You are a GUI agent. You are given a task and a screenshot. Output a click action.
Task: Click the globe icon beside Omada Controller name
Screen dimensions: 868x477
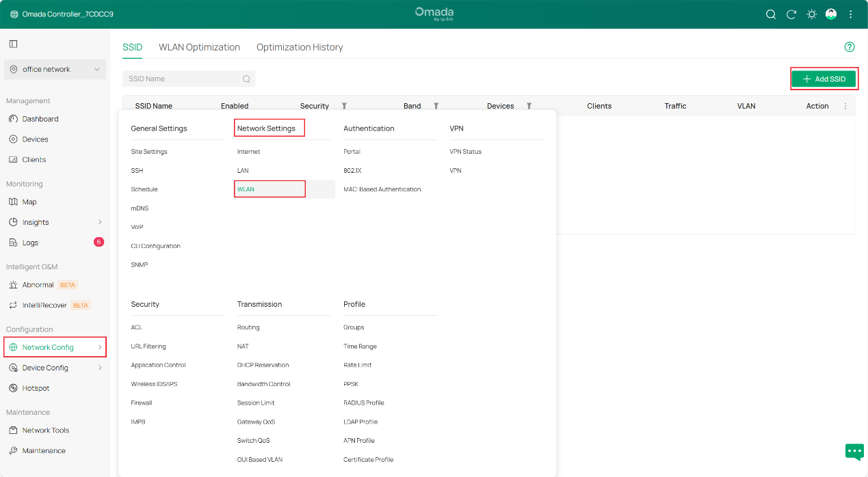[14, 14]
